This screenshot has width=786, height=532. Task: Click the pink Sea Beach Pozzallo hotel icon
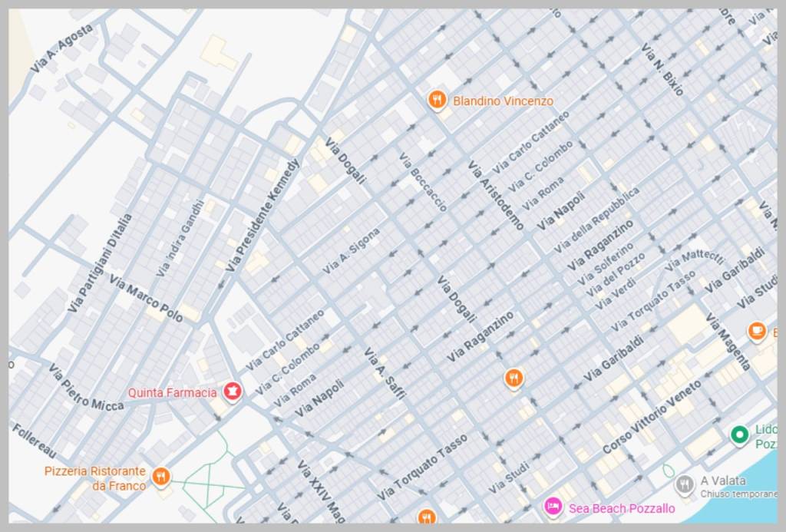tap(552, 507)
